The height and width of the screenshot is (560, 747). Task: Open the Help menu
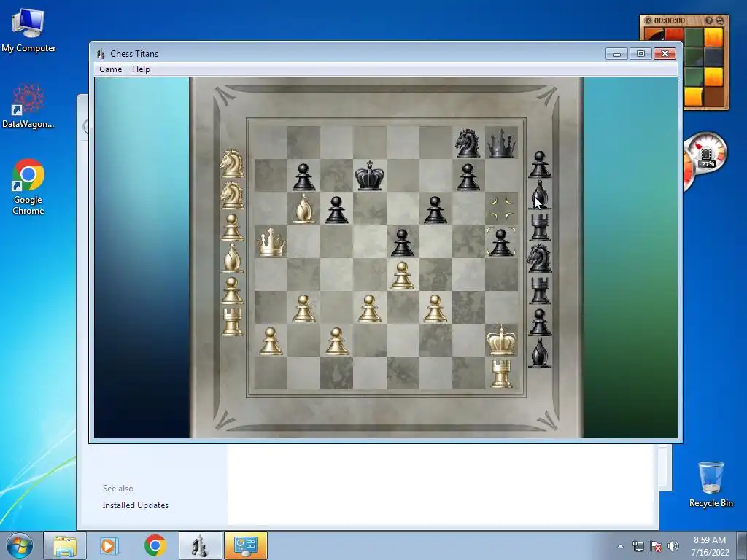(x=141, y=69)
